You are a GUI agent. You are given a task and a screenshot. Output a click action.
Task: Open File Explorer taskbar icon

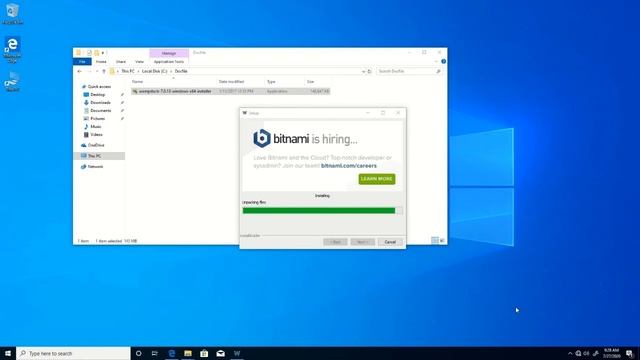tap(188, 353)
